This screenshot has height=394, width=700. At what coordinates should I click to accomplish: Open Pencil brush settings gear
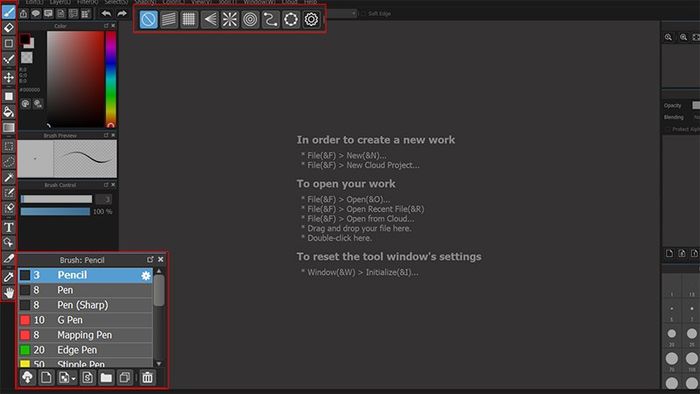[x=146, y=275]
